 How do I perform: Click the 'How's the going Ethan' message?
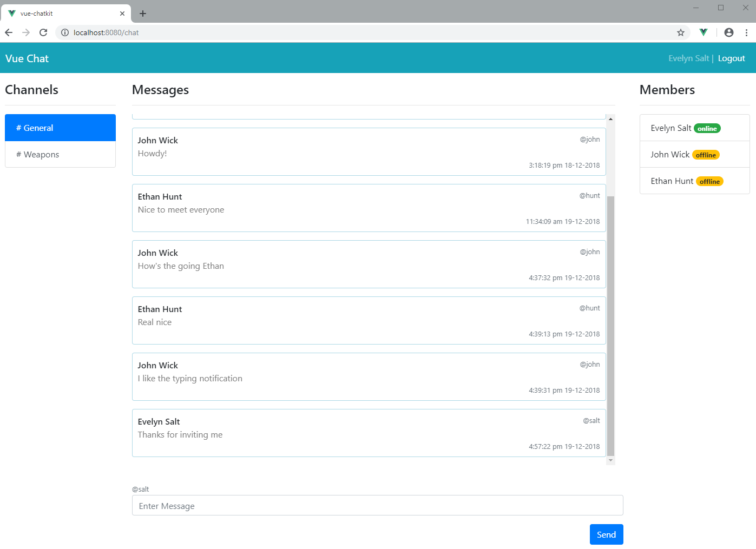click(181, 266)
